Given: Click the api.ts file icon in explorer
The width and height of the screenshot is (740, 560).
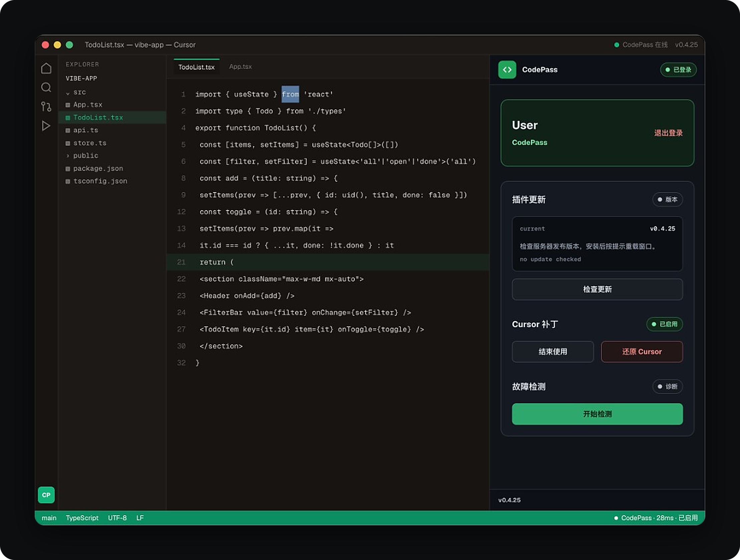Looking at the screenshot, I should pos(67,130).
